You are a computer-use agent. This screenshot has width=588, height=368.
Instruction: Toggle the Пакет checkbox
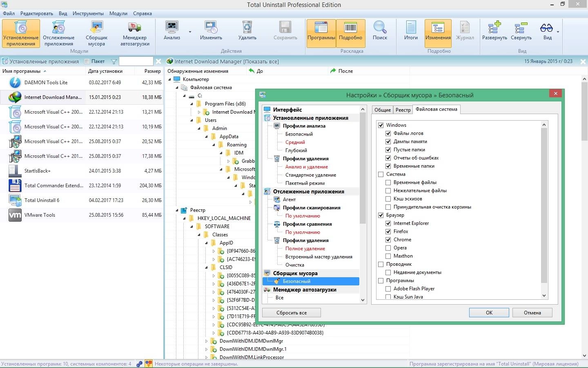click(87, 61)
